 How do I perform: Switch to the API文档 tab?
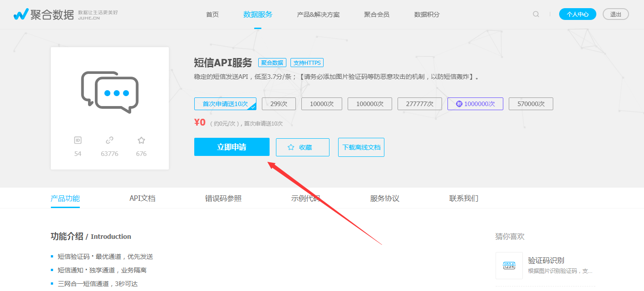(x=142, y=198)
